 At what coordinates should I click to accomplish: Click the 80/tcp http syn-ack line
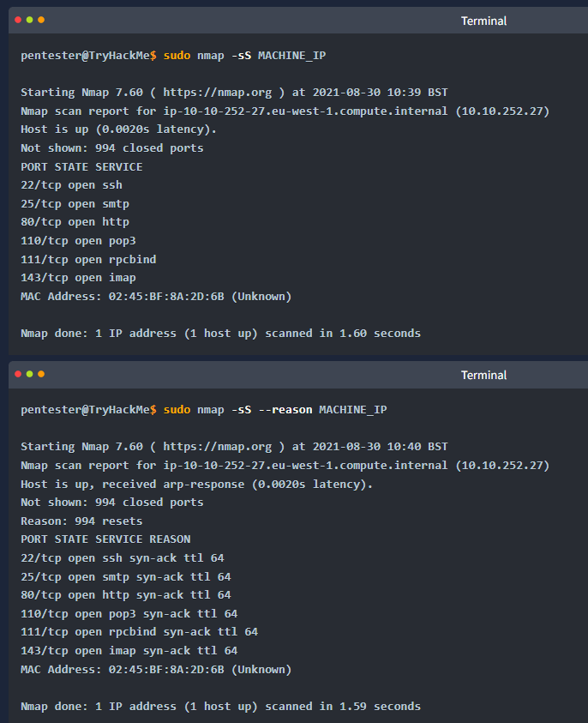click(126, 595)
